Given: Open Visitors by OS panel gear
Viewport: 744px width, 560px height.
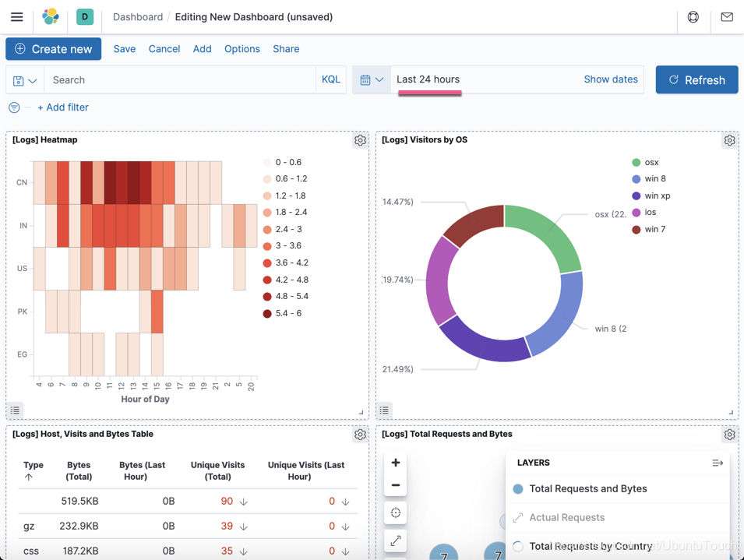Looking at the screenshot, I should click(729, 140).
